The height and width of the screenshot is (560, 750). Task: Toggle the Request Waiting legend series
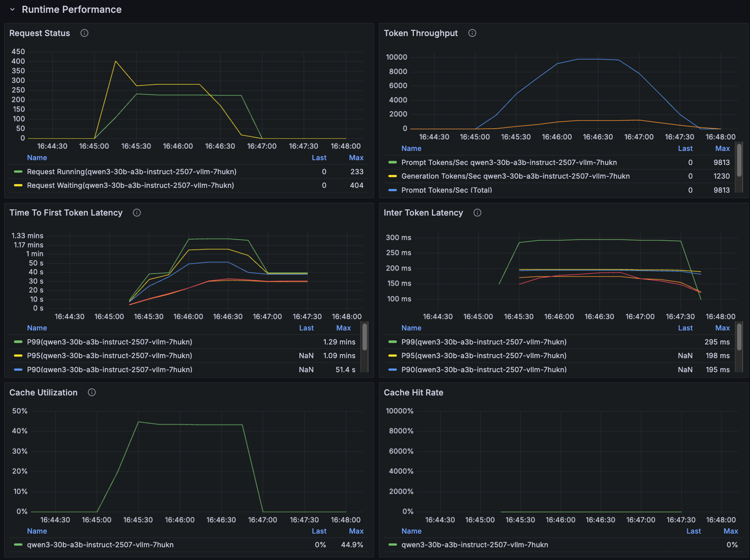(130, 185)
